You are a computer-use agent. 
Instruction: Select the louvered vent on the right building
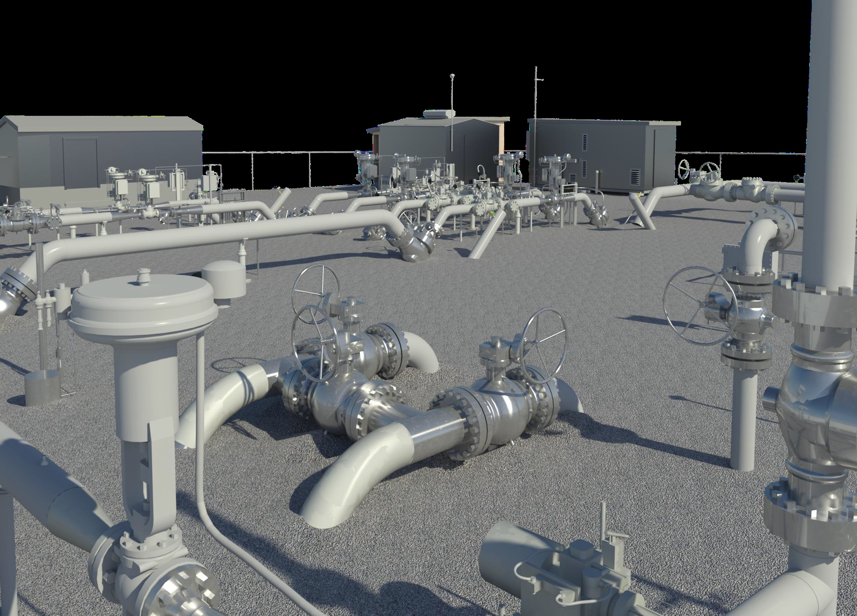point(635,176)
